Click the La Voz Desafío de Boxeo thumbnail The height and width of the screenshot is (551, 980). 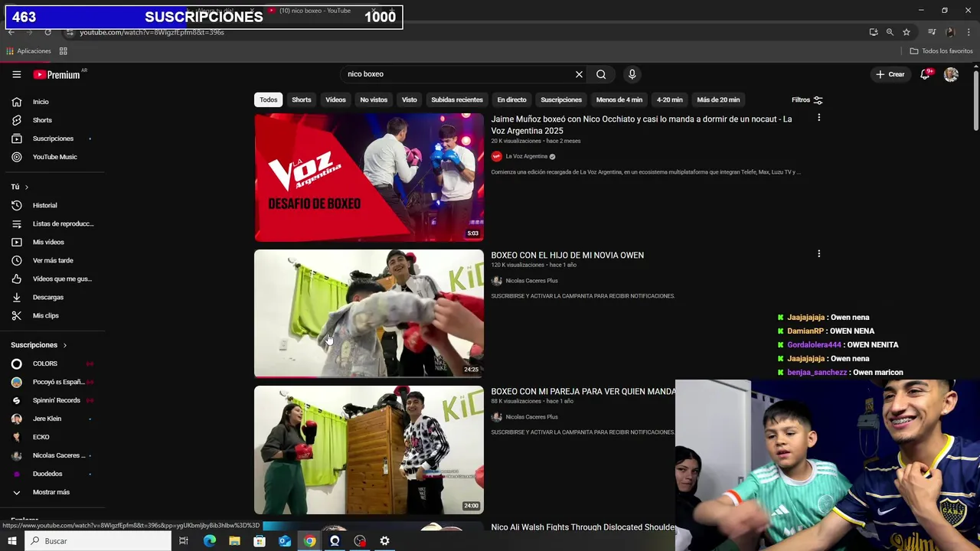pyautogui.click(x=369, y=178)
